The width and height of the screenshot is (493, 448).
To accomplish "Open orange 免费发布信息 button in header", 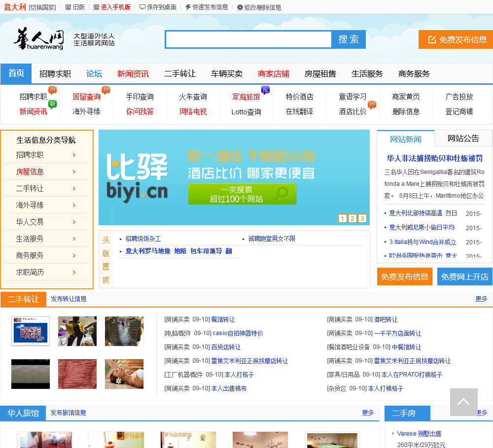I will coord(456,39).
